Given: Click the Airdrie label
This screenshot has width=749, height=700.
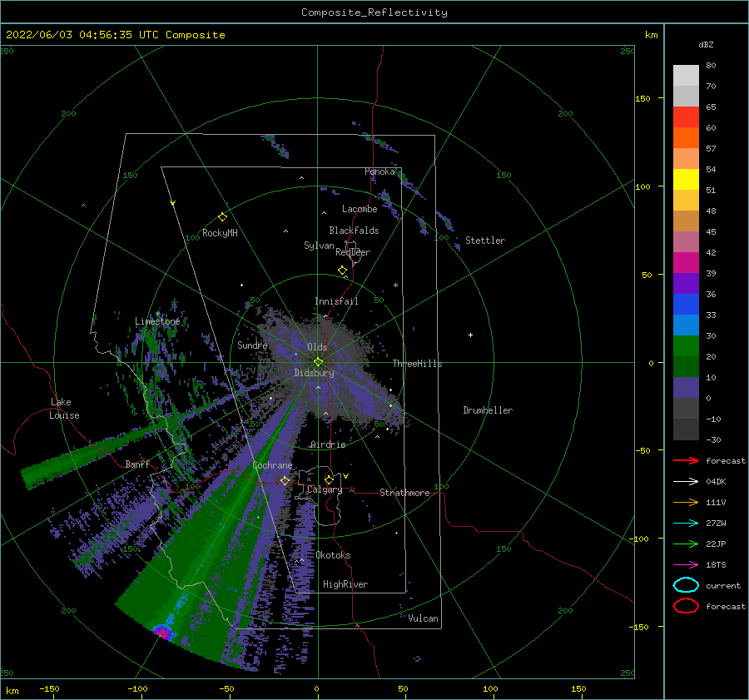Looking at the screenshot, I should 328,444.
